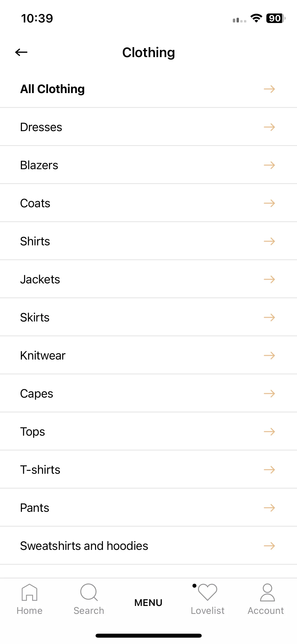Open the Account profile icon

[267, 592]
